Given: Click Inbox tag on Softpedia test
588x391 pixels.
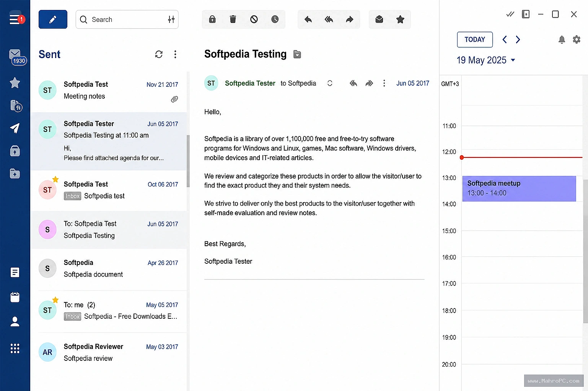Looking at the screenshot, I should [72, 196].
